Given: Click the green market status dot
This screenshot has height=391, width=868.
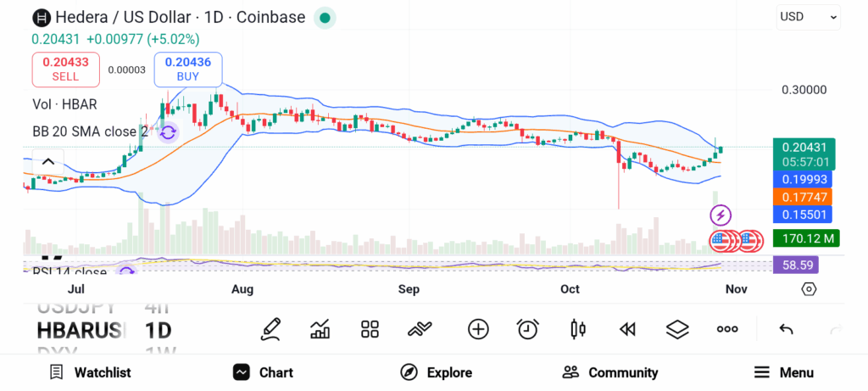Looking at the screenshot, I should click(x=324, y=17).
